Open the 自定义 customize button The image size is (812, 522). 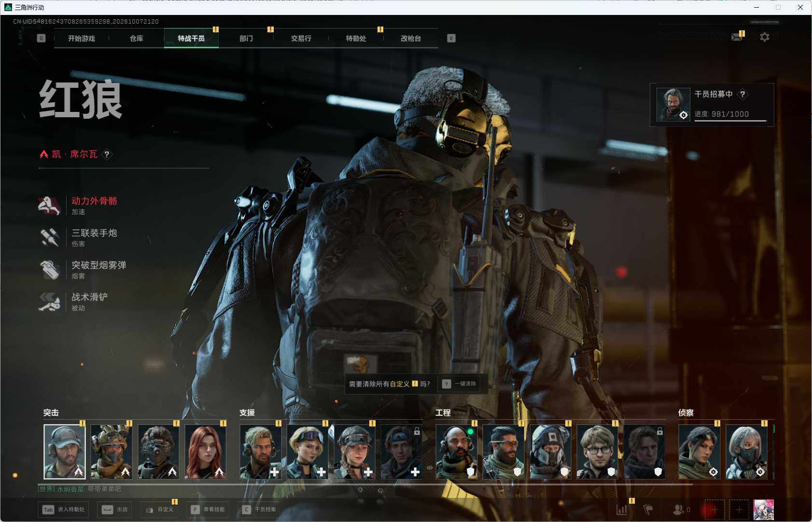click(159, 509)
